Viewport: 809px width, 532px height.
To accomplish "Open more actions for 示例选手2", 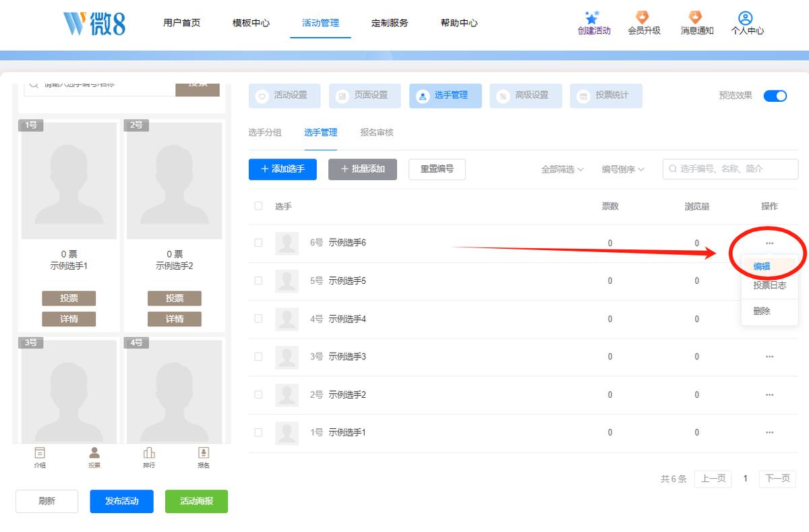I will pos(769,394).
